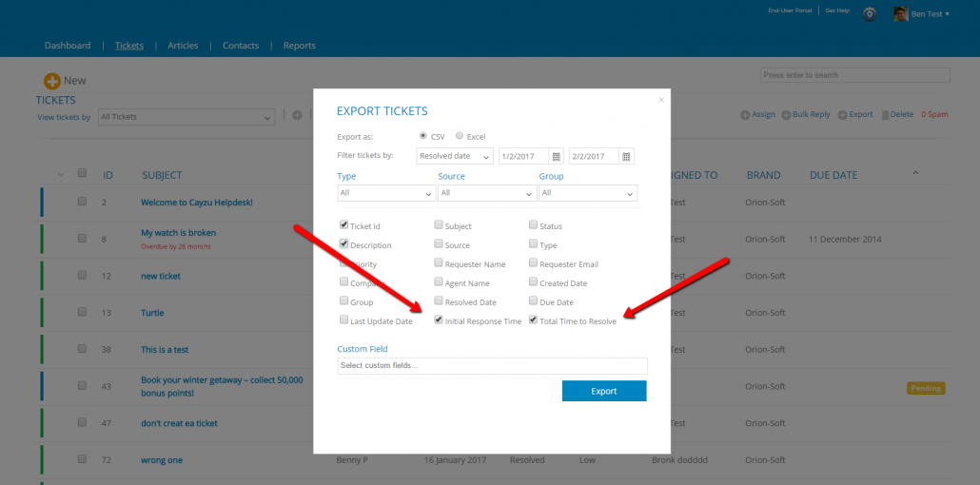Check the Created Date field
This screenshot has width=980, height=485.
[533, 281]
